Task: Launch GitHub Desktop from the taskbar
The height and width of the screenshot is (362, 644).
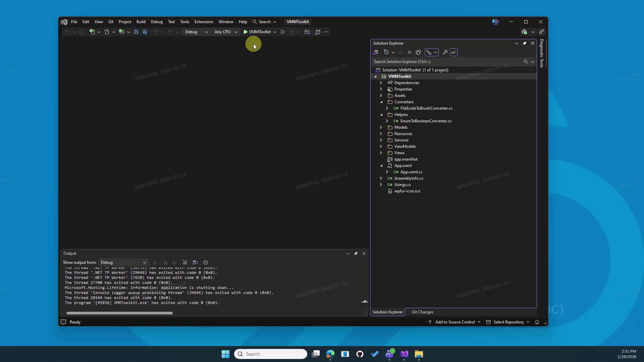Action: (360, 354)
